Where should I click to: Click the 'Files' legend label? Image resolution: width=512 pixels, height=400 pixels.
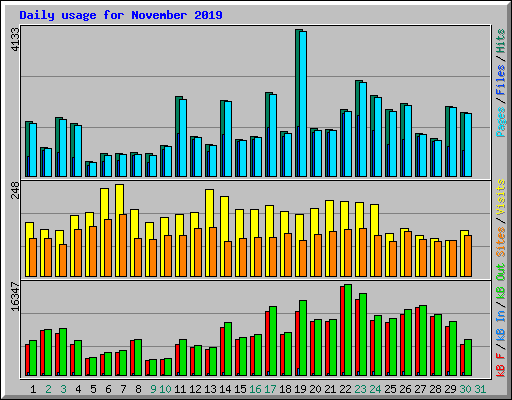coord(501,79)
